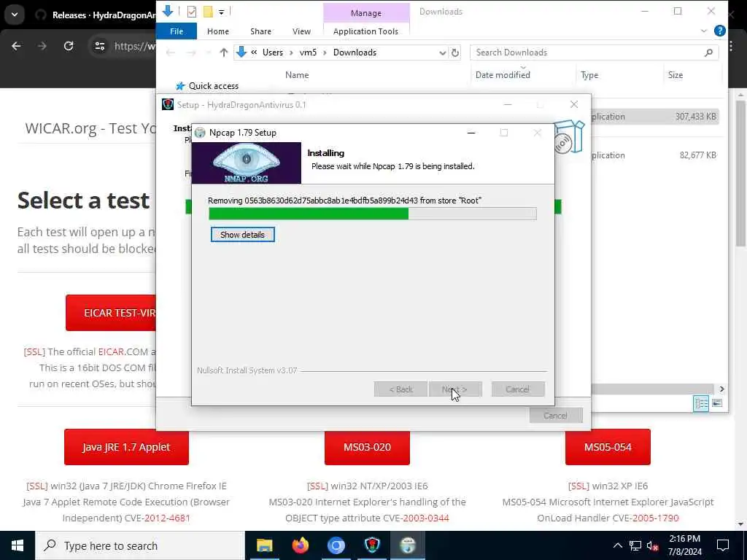Click the NMAP.ORG eye logo image
Image resolution: width=747 pixels, height=560 pixels.
tap(247, 163)
